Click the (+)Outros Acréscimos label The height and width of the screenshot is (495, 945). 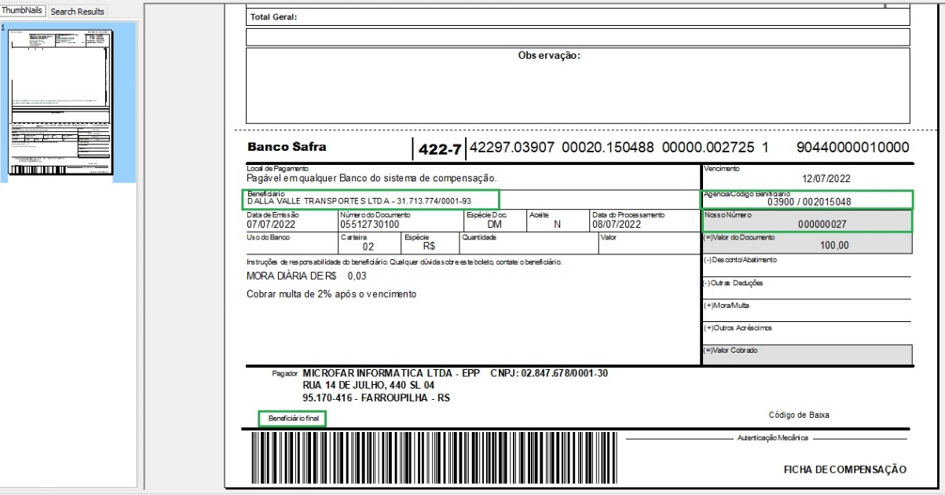click(738, 328)
